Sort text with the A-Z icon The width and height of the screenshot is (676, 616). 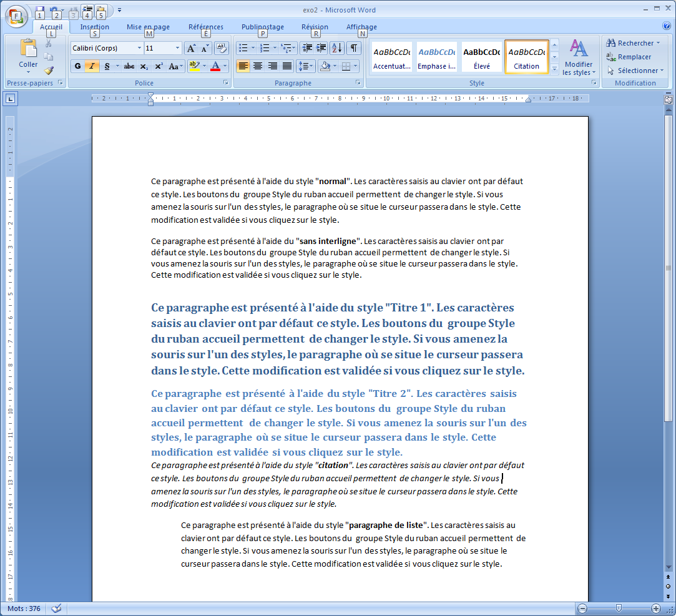[x=336, y=48]
